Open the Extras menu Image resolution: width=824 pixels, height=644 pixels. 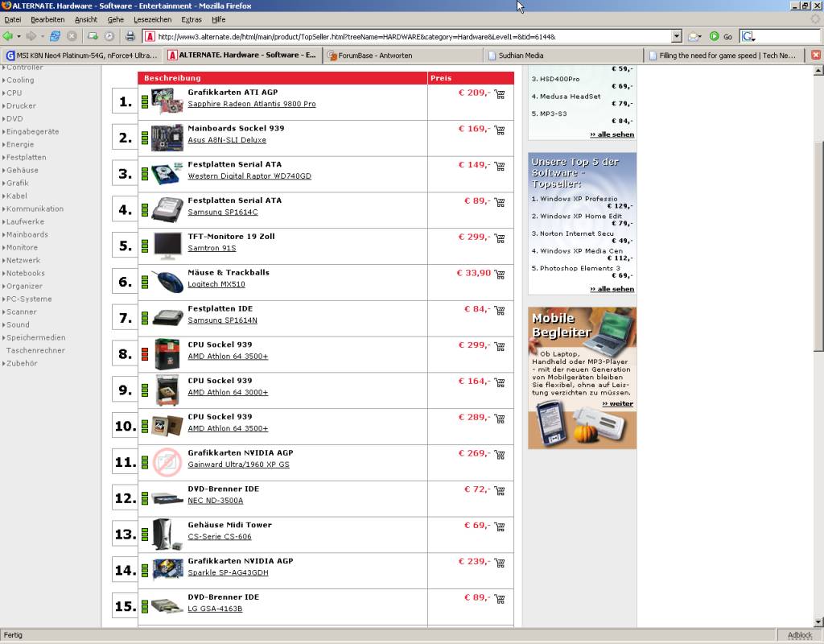coord(192,19)
